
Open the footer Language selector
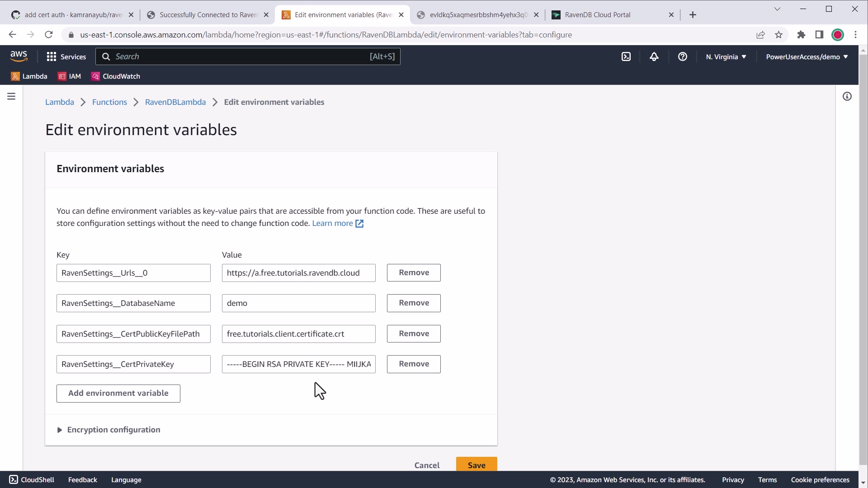coord(126,480)
